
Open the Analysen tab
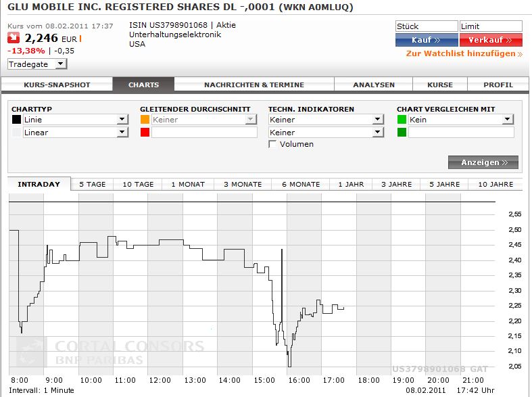[x=374, y=85]
